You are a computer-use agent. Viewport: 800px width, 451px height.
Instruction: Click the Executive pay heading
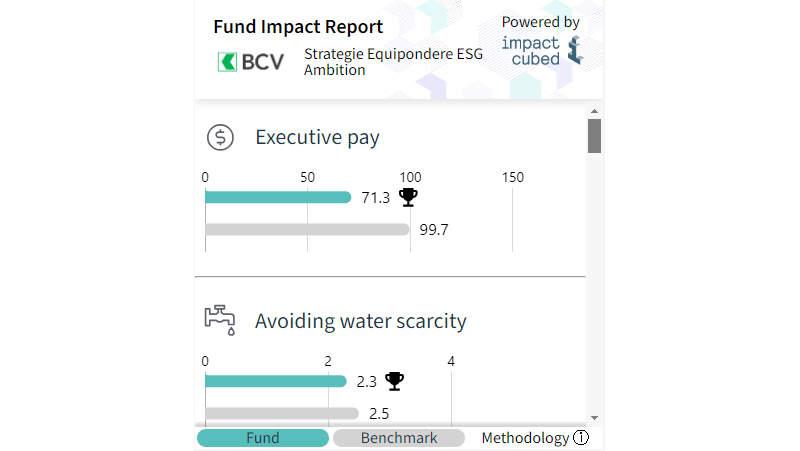[x=317, y=138]
